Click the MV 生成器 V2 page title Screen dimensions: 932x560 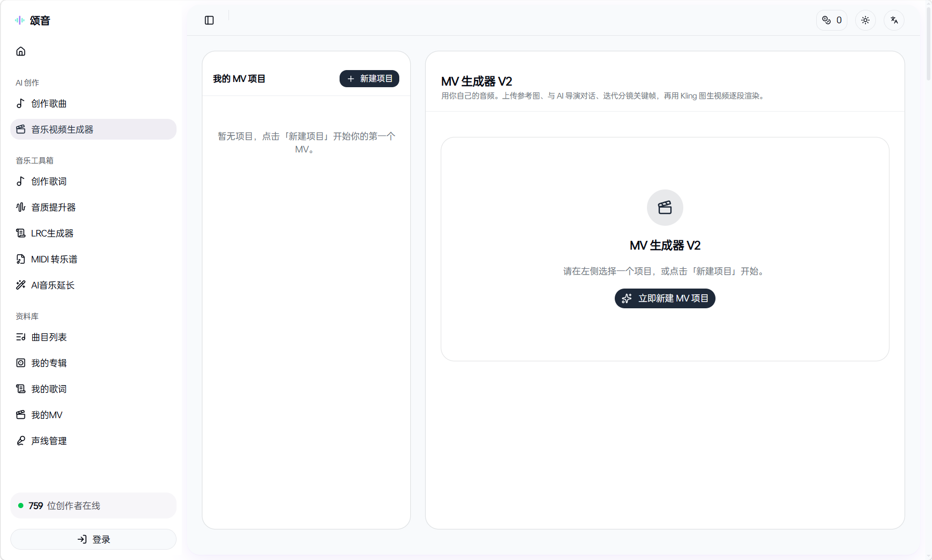click(477, 81)
